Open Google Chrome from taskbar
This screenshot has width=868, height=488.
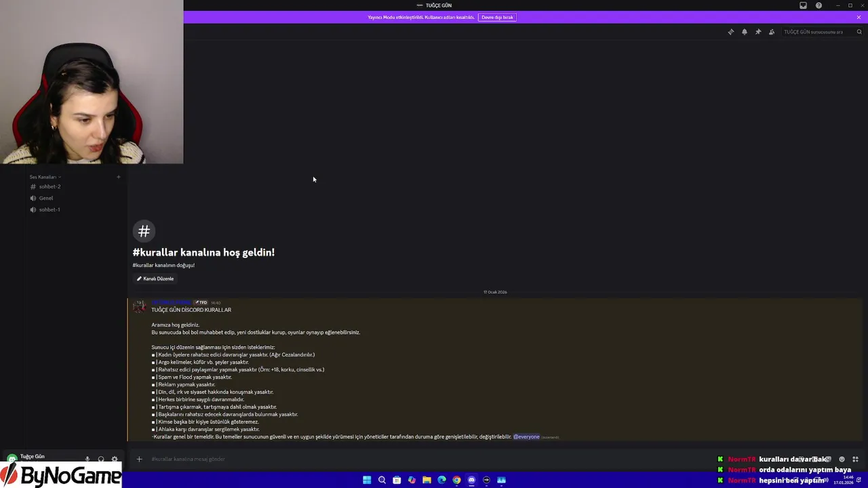[456, 480]
